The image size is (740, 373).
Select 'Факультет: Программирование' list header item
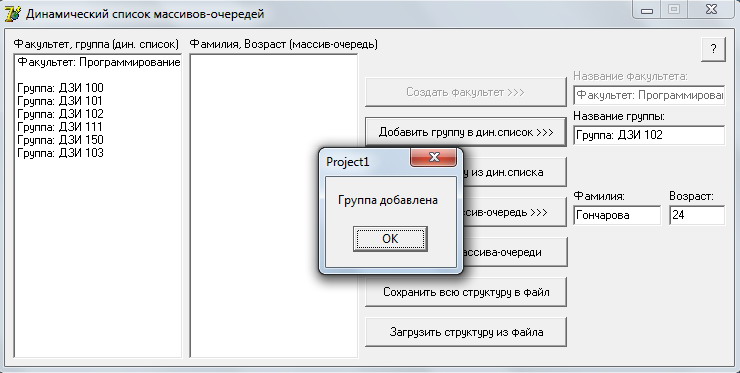coord(99,62)
